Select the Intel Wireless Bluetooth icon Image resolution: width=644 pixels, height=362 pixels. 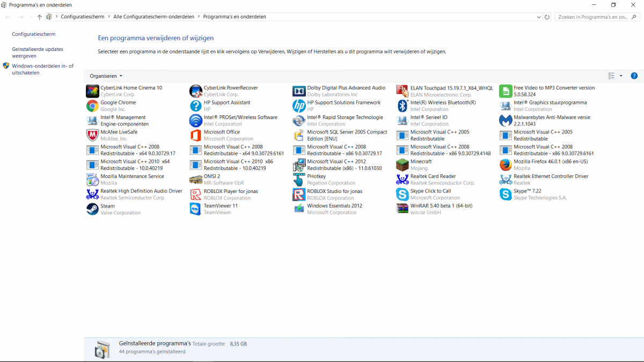pyautogui.click(x=402, y=106)
